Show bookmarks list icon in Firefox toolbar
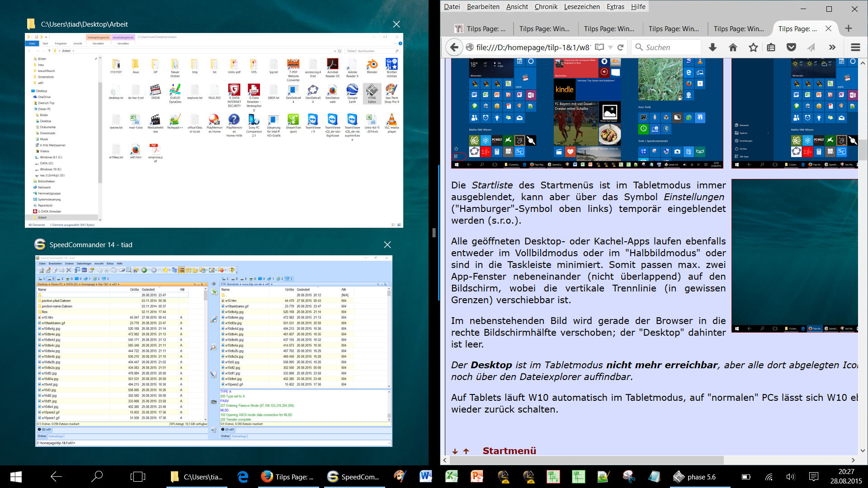This screenshot has width=868, height=488. 771,47
